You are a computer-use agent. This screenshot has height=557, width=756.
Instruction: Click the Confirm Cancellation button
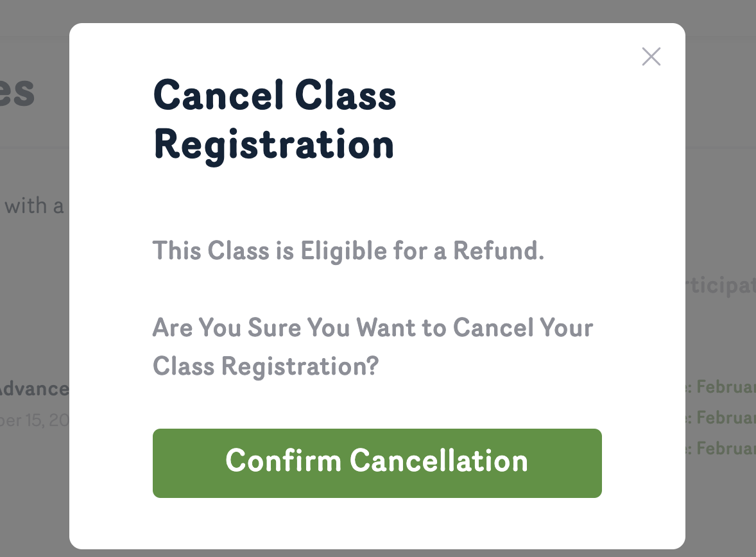377,463
